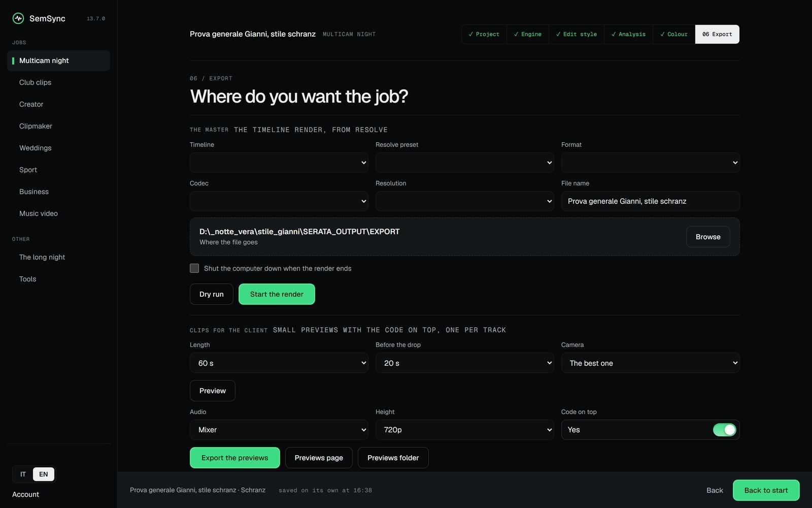This screenshot has height=508, width=812.
Task: Open the Timeline dropdown
Action: click(279, 163)
